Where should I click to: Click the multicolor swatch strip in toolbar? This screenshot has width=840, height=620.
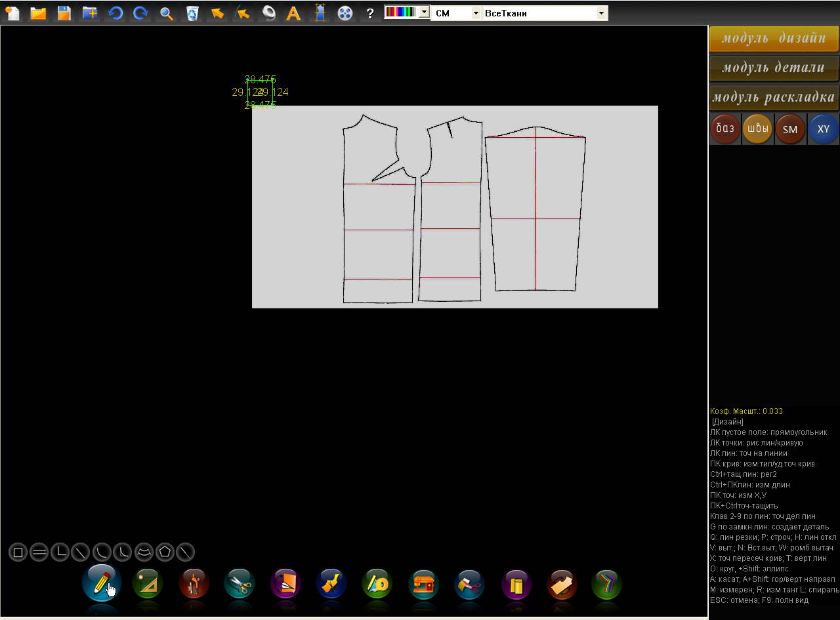tap(401, 12)
